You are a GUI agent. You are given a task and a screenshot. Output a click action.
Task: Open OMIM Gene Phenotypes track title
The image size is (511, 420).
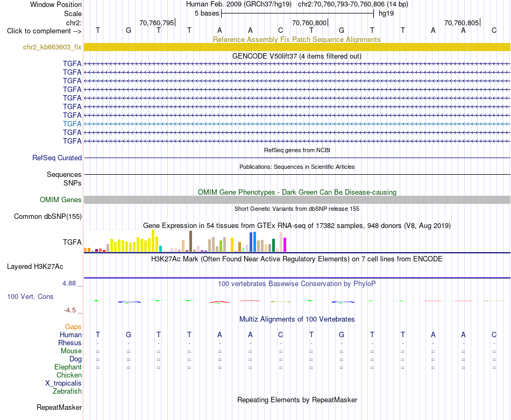297,192
